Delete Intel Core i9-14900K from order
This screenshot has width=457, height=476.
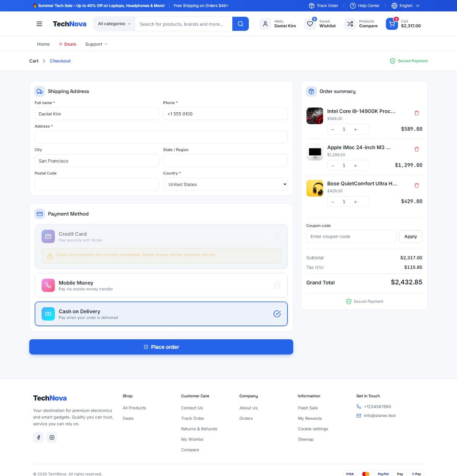pos(417,113)
